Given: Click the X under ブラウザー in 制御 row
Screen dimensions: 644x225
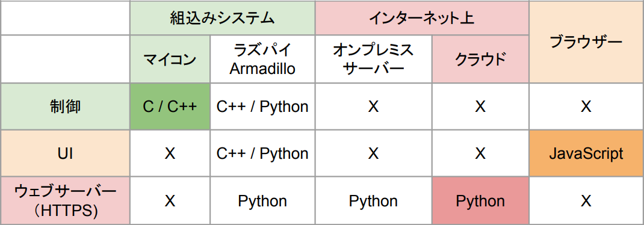Looking at the screenshot, I should pos(586,106).
